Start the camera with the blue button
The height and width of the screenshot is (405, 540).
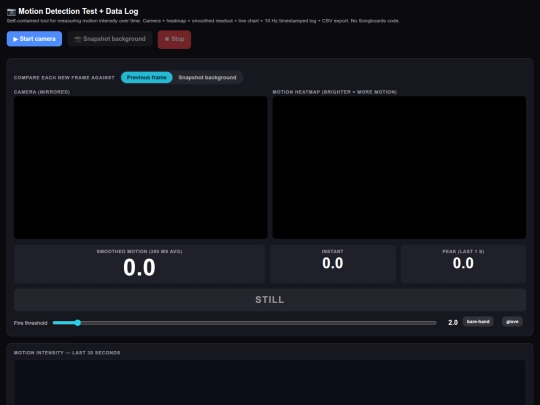pyautogui.click(x=34, y=39)
